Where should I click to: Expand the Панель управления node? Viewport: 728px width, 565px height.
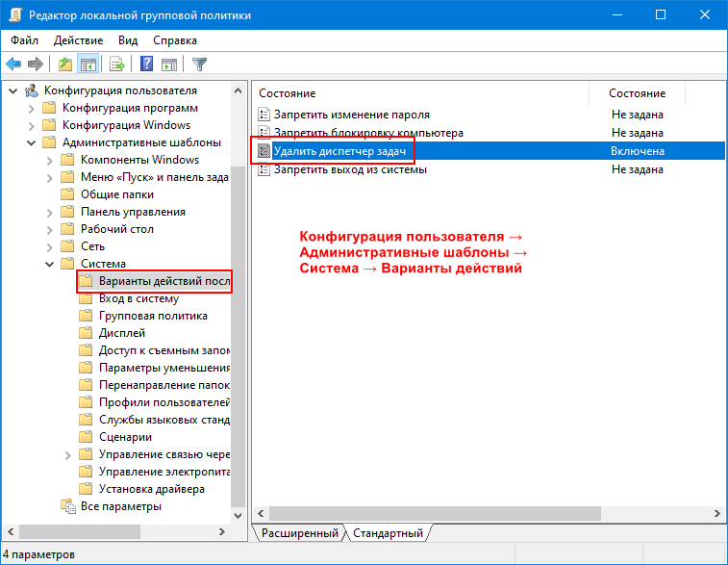[50, 213]
